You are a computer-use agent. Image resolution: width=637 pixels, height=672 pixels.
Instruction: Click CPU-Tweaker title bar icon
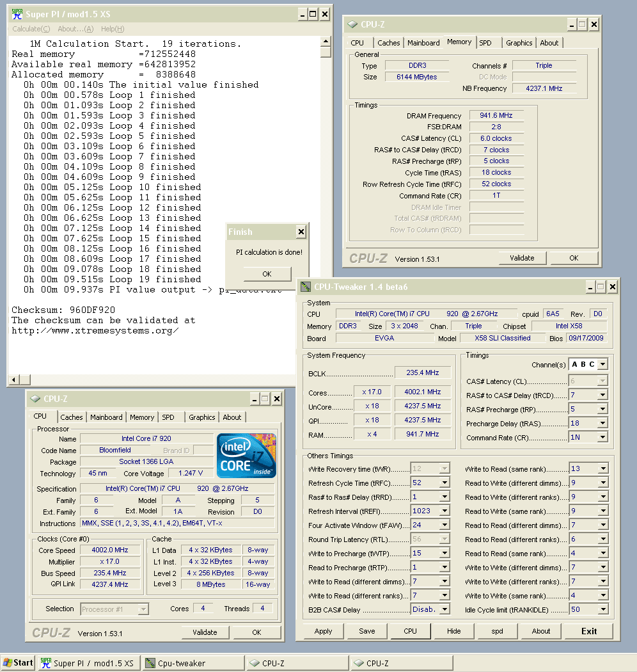306,287
